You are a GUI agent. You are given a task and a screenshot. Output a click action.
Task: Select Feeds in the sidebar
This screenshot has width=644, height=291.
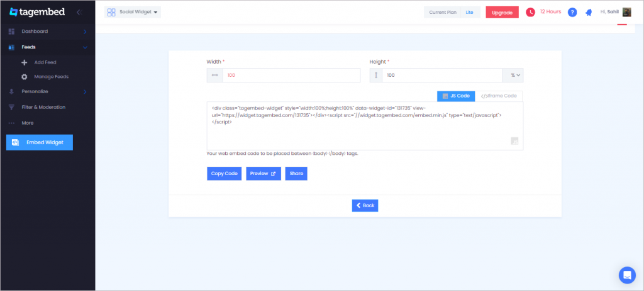pyautogui.click(x=28, y=47)
